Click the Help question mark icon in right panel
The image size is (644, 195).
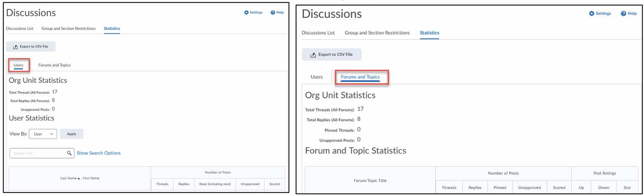(x=623, y=13)
